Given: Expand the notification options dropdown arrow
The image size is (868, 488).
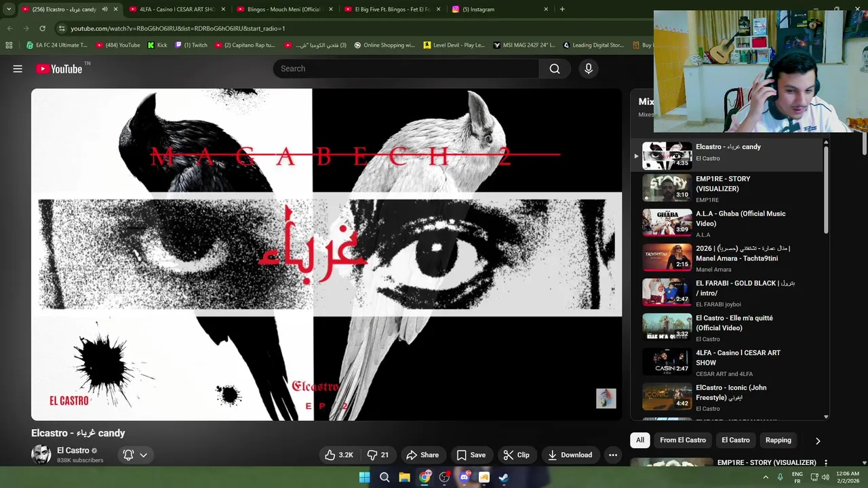Looking at the screenshot, I should coord(143,455).
